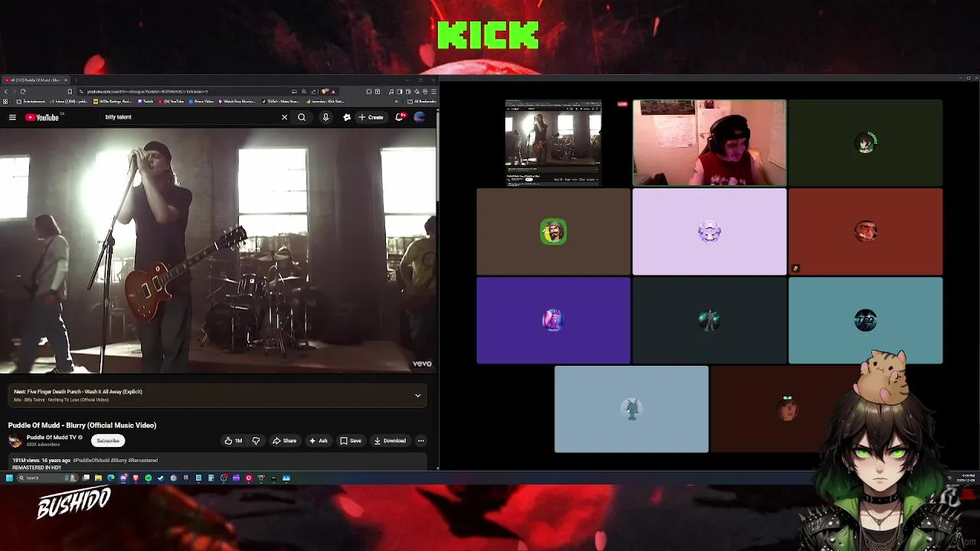Select the teal tile with 750 avatar
980x551 pixels.
coord(865,321)
